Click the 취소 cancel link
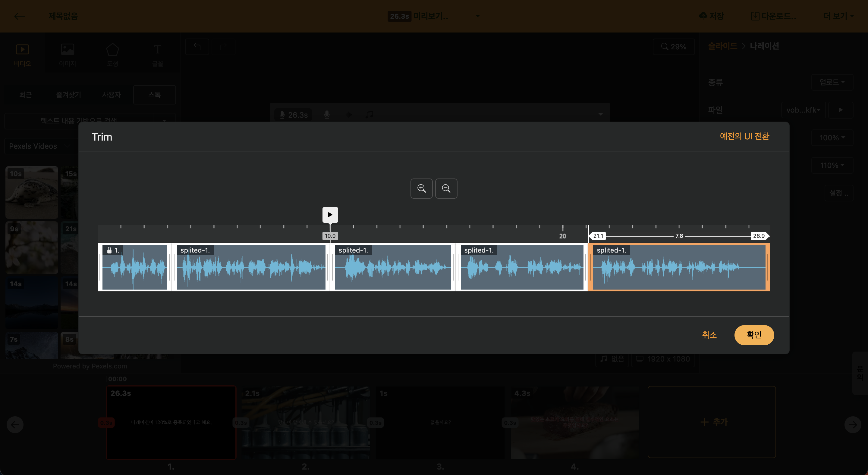Screen dimensions: 868x475 (x=709, y=335)
